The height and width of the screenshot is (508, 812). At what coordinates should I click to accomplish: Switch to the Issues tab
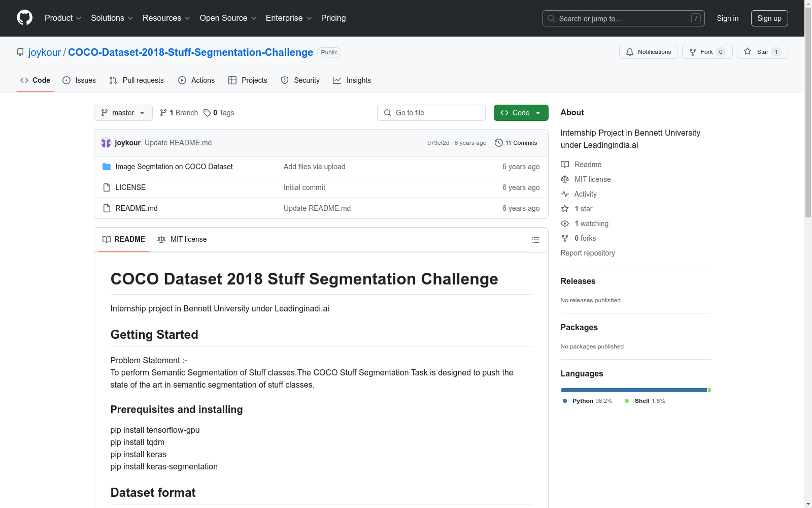pyautogui.click(x=79, y=80)
